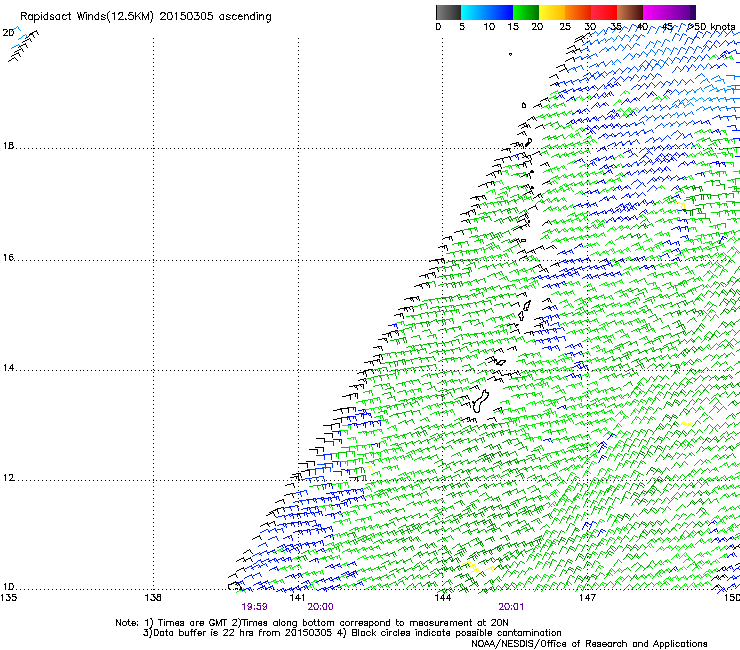Pick the green 15-20 knots legend swatch
The height and width of the screenshot is (650, 740).
526,12
